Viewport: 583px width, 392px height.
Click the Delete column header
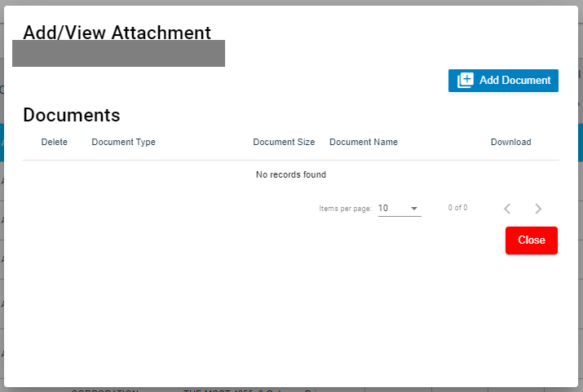(x=55, y=143)
